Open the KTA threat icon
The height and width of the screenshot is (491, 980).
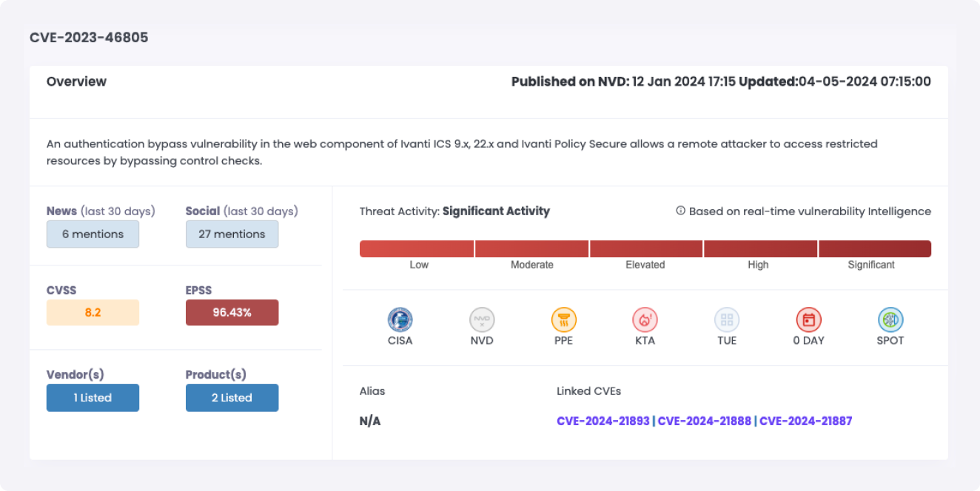645,320
